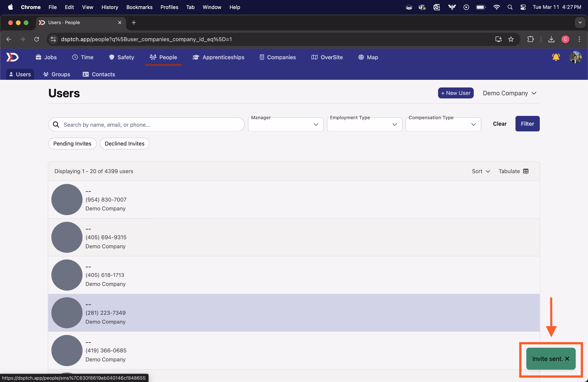Open the Apple menu
Viewport: 588px width, 382px height.
(x=10, y=7)
